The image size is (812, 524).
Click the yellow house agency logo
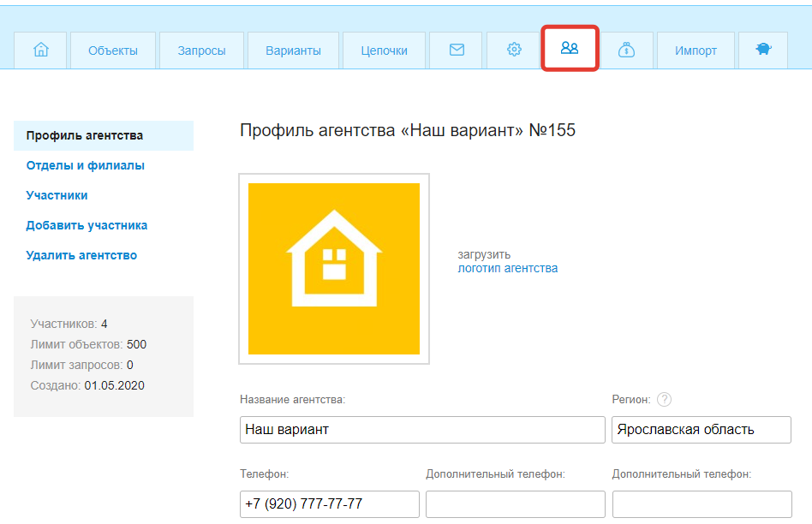(x=334, y=269)
